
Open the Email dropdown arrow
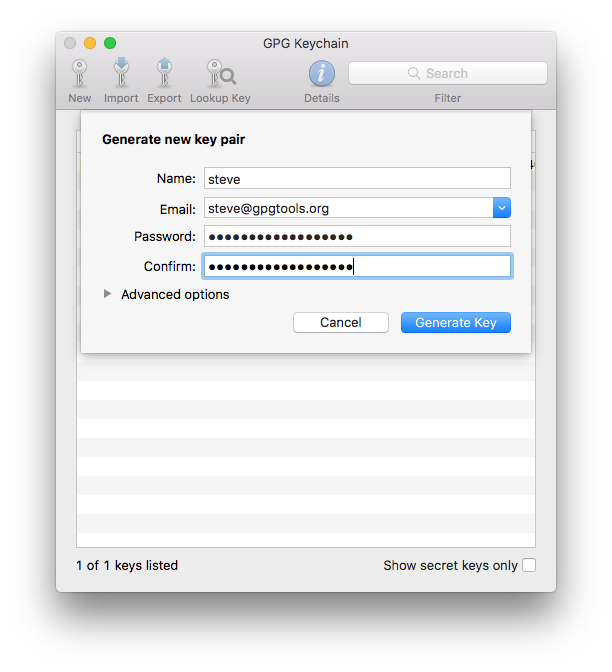pos(502,208)
